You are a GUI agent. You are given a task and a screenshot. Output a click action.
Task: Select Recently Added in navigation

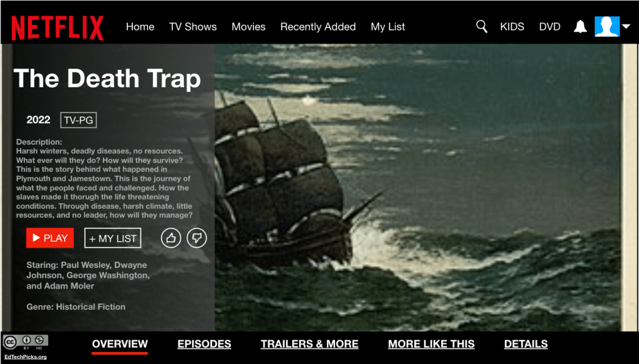tap(318, 27)
